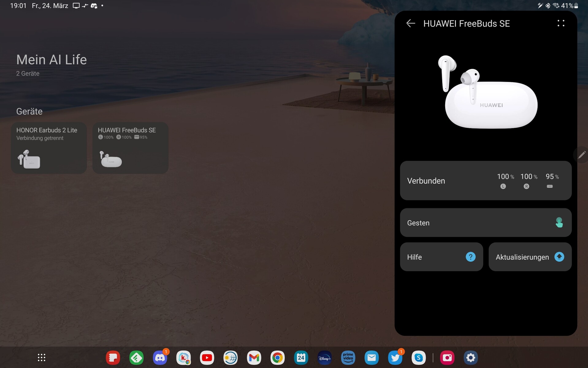Screen dimensions: 588x368
Task: Tap the Wi-Fi icon in the status bar
Action: (x=556, y=6)
